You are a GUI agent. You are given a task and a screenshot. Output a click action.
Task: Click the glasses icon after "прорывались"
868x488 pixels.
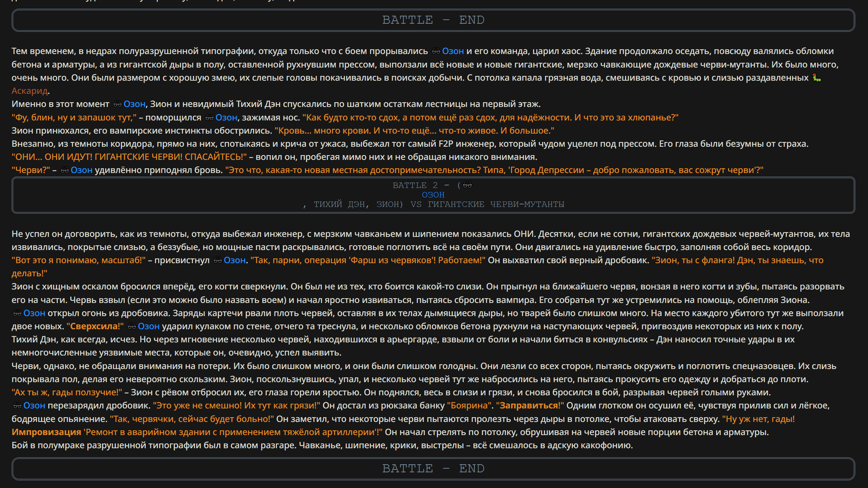click(x=436, y=51)
